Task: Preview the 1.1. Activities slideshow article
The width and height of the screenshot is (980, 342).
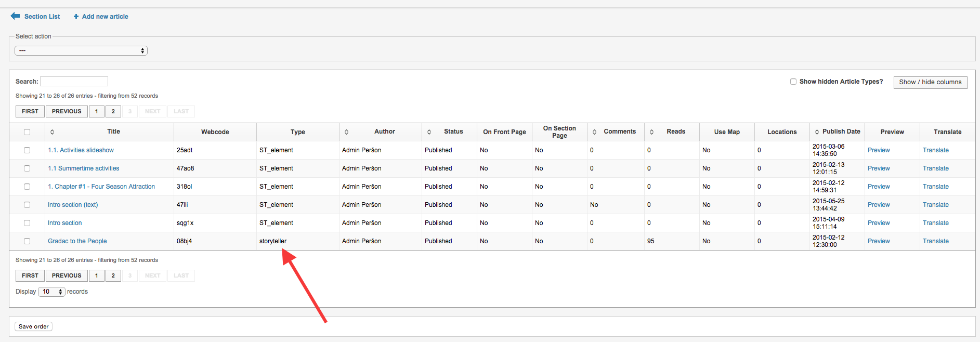Action: pos(879,150)
